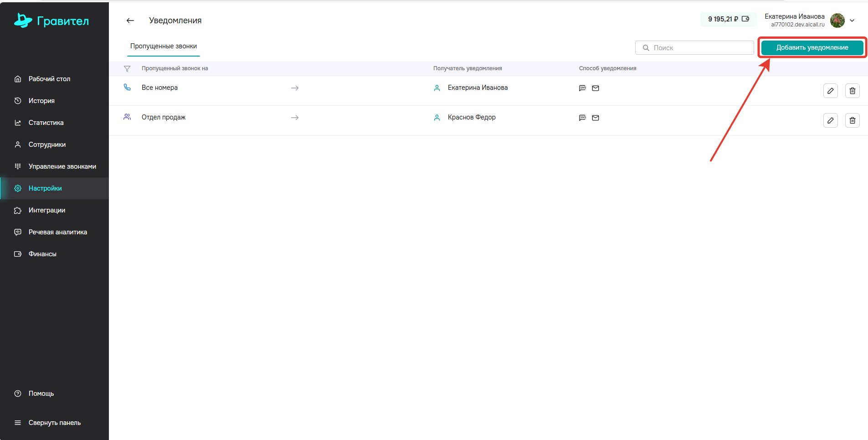
Task: Delete the Все номера notification
Action: pos(852,91)
